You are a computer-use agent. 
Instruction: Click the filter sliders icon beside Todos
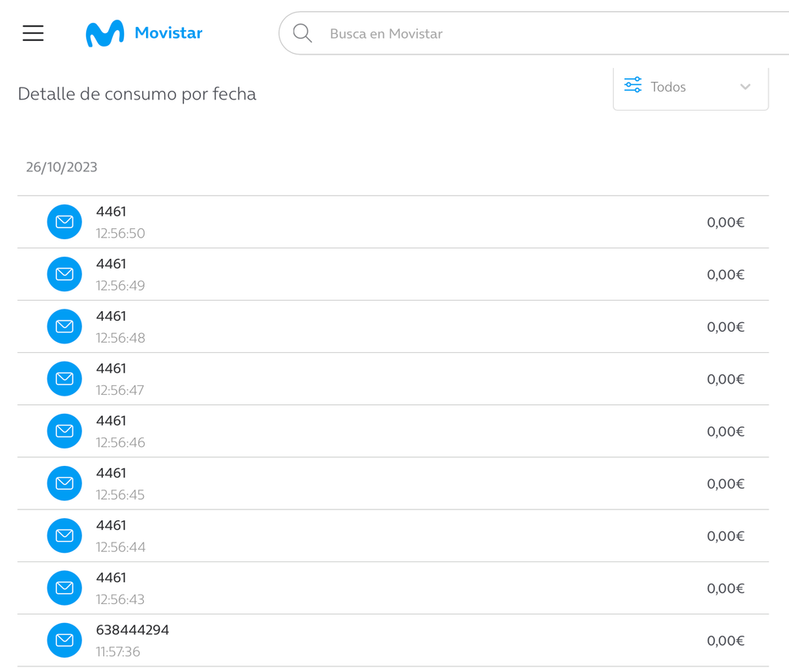click(x=633, y=86)
